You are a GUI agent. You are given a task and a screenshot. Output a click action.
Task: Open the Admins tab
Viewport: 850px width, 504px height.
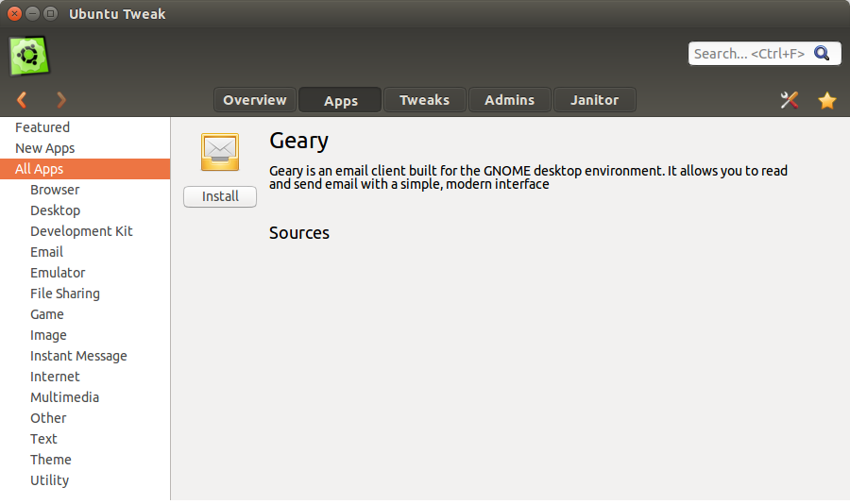click(510, 100)
